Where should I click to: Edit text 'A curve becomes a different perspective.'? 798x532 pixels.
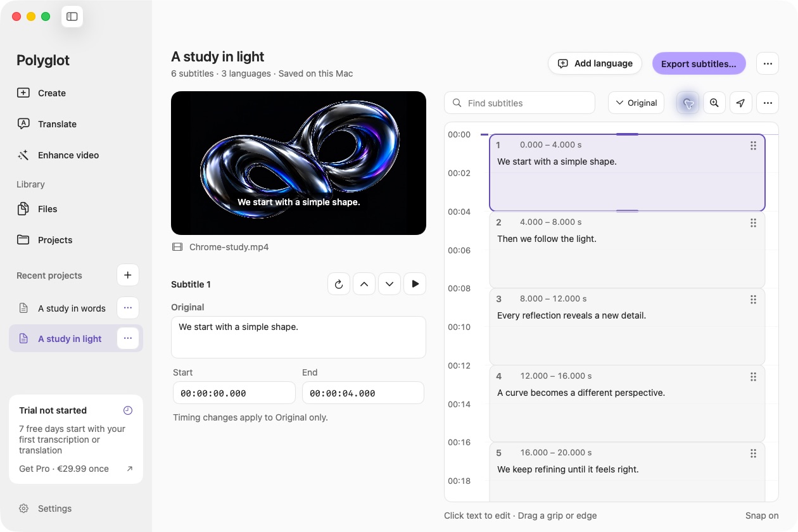click(x=581, y=393)
